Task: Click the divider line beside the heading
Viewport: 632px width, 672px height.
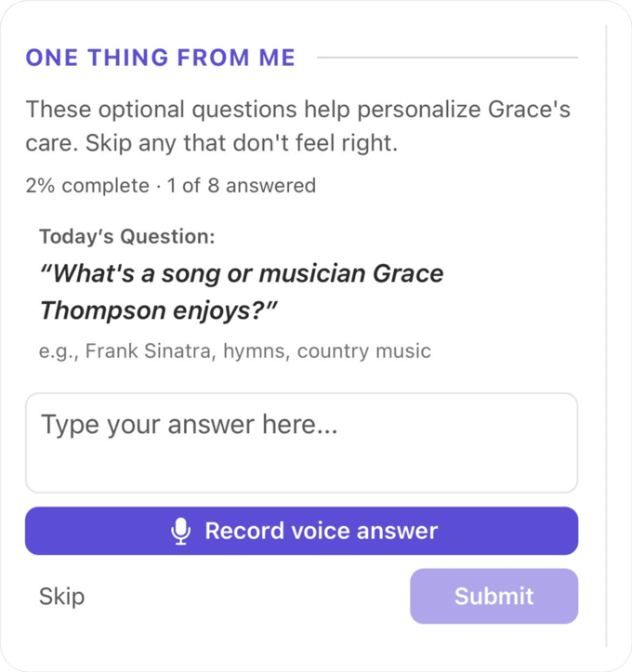Action: [x=447, y=58]
